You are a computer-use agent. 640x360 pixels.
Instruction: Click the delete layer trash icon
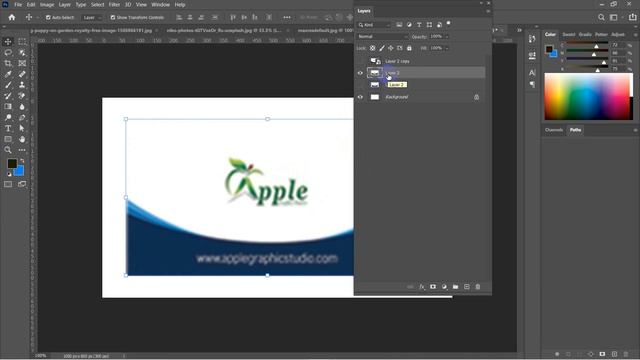pyautogui.click(x=478, y=287)
